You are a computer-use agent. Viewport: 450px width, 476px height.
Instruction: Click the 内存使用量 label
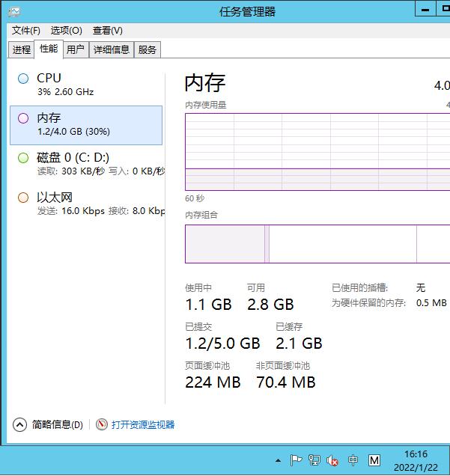click(206, 105)
